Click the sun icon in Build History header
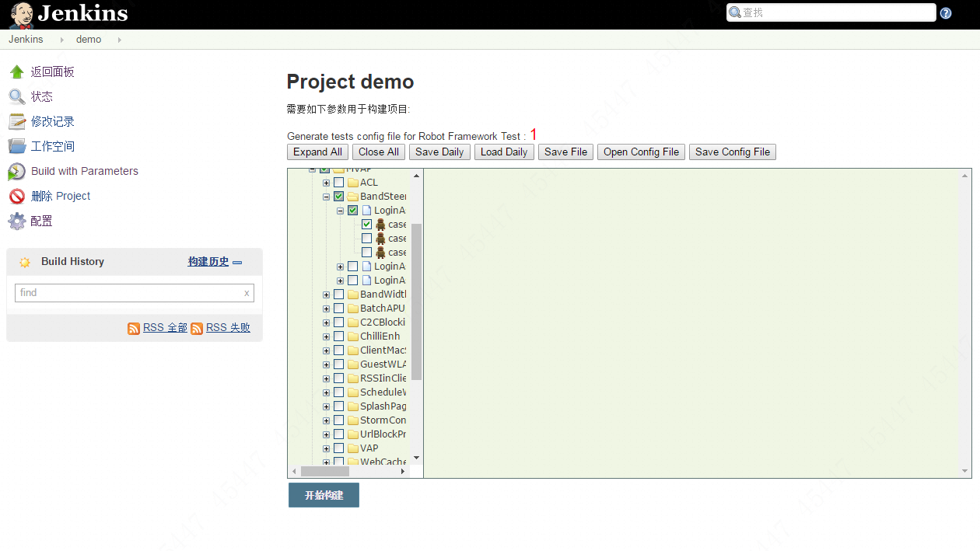 (25, 262)
